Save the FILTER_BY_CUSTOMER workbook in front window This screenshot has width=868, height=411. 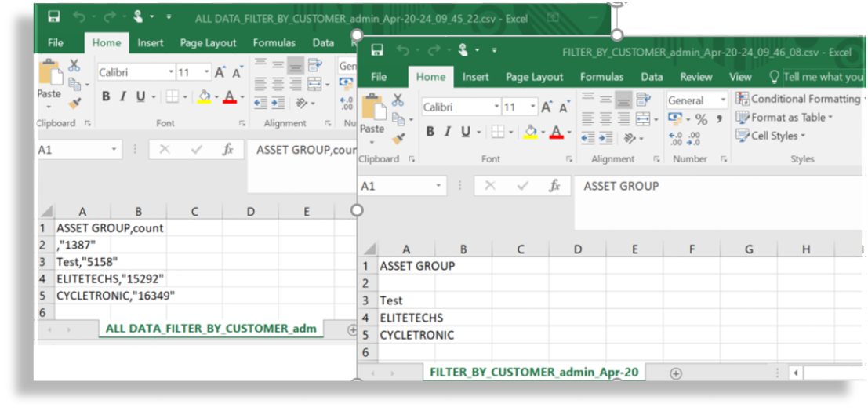[x=377, y=51]
